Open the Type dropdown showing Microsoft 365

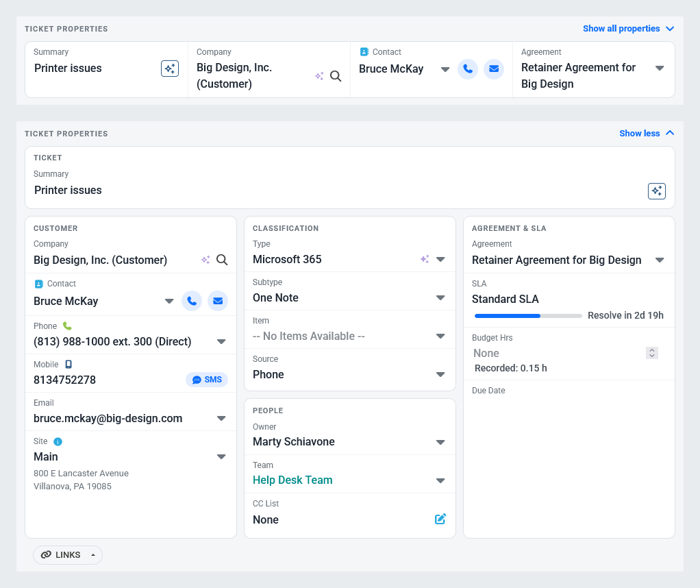pyautogui.click(x=440, y=259)
